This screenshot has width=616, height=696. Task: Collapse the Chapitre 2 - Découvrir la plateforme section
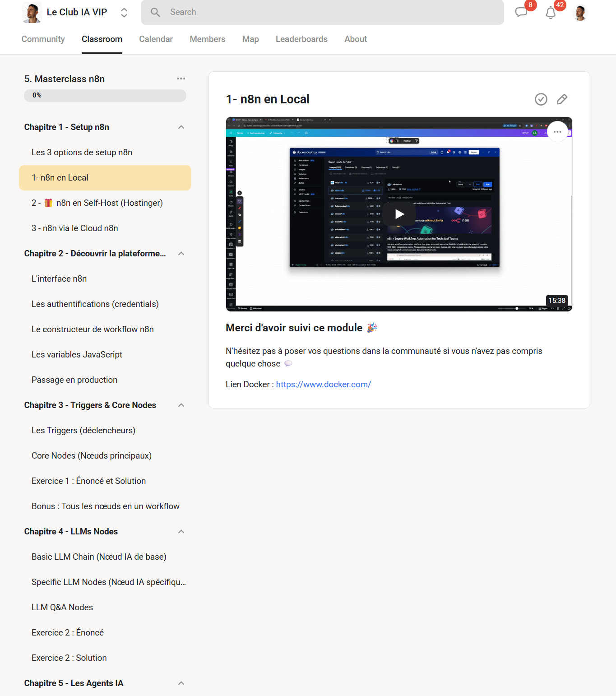[181, 254]
